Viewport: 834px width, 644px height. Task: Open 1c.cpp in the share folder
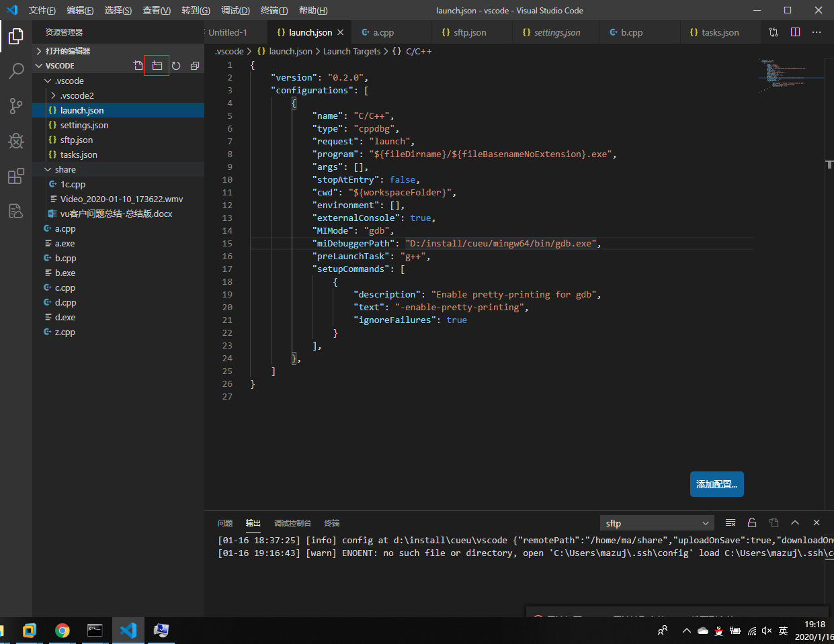tap(118, 184)
